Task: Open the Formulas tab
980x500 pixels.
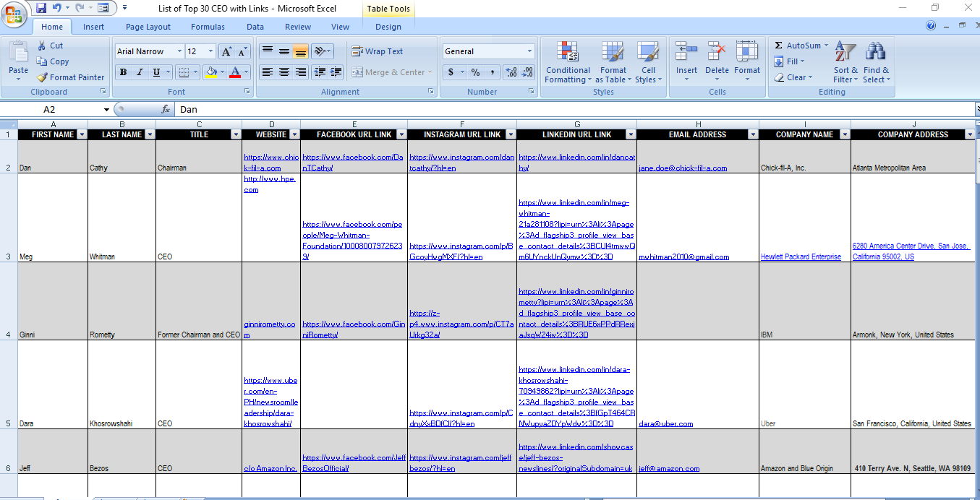Action: (x=208, y=27)
